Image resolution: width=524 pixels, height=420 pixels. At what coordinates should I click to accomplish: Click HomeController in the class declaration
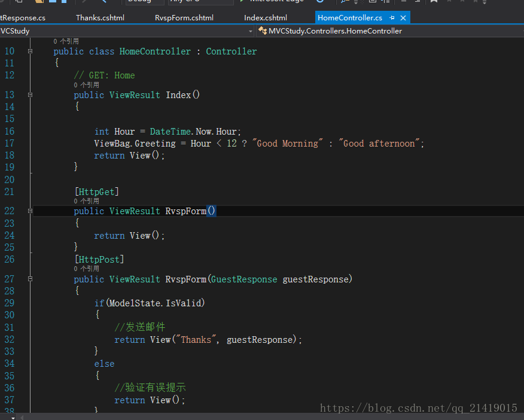pyautogui.click(x=155, y=51)
